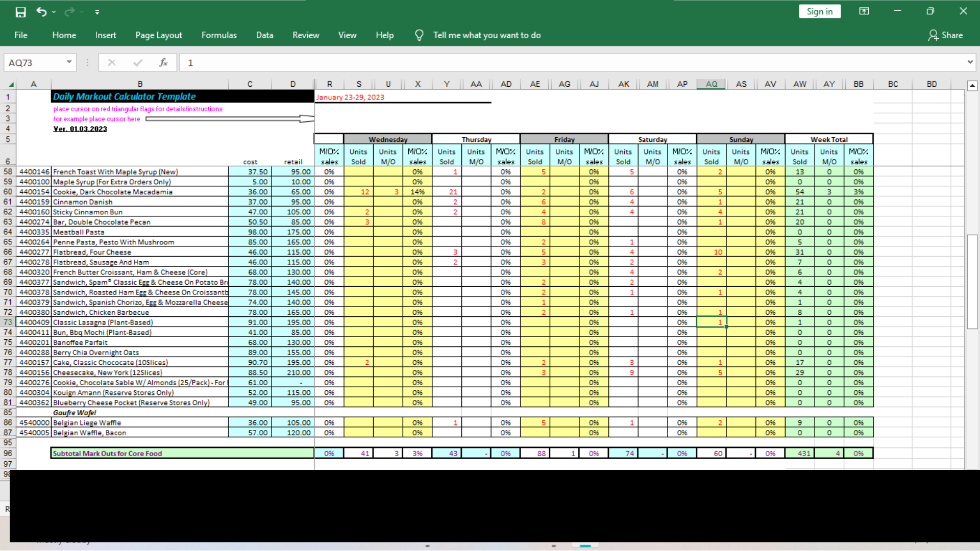The image size is (980, 551).
Task: Click the Select All corner triangle
Action: coord(11,84)
